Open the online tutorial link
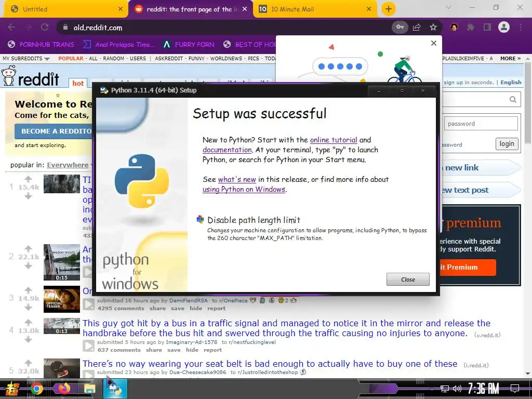 (x=334, y=140)
